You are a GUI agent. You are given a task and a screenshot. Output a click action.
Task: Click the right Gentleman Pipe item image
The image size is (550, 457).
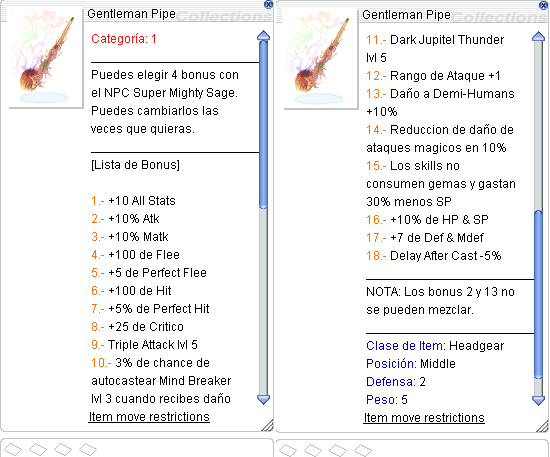(x=320, y=58)
